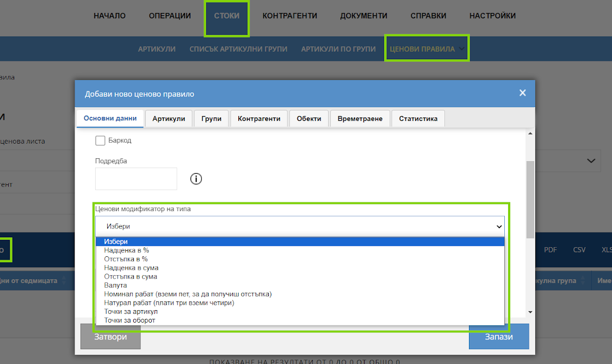Open the СТОКИ main menu
Viewport: 612px width, 364px height.
[227, 16]
